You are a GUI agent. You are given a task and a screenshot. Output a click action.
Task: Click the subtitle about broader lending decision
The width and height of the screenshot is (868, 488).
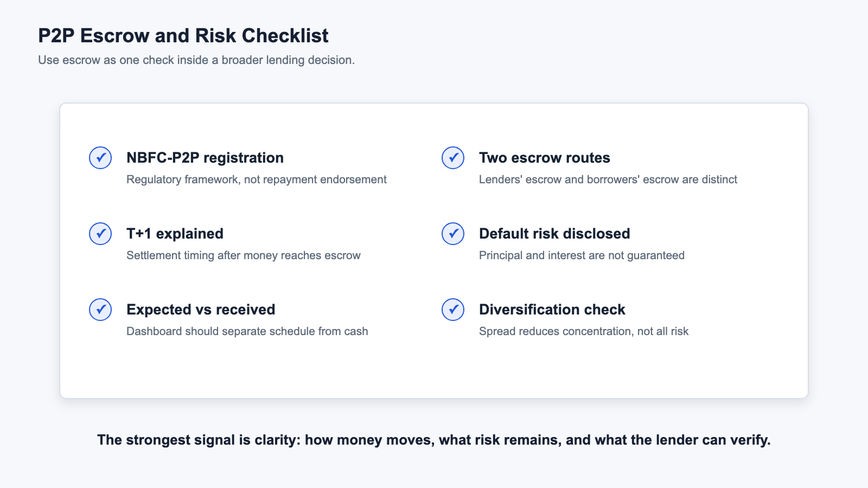tap(196, 60)
